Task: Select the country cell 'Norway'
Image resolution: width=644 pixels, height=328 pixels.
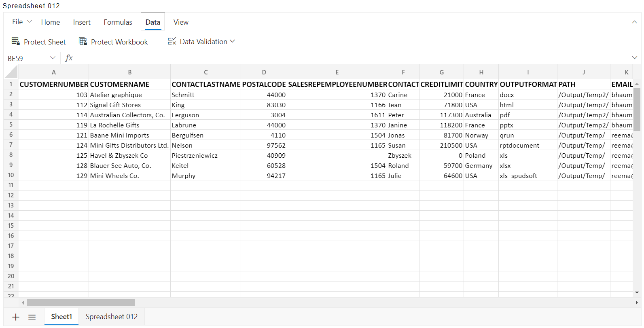Action: click(481, 135)
